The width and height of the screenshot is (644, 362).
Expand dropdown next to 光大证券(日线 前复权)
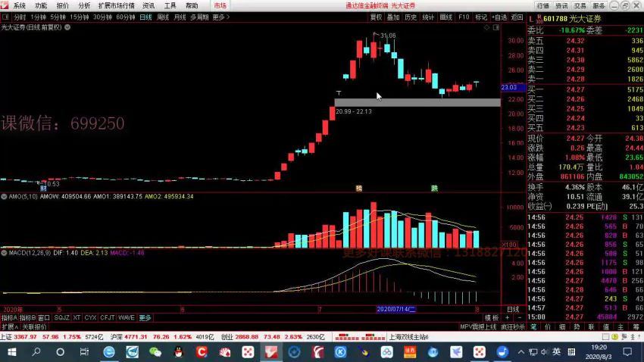tap(67, 27)
